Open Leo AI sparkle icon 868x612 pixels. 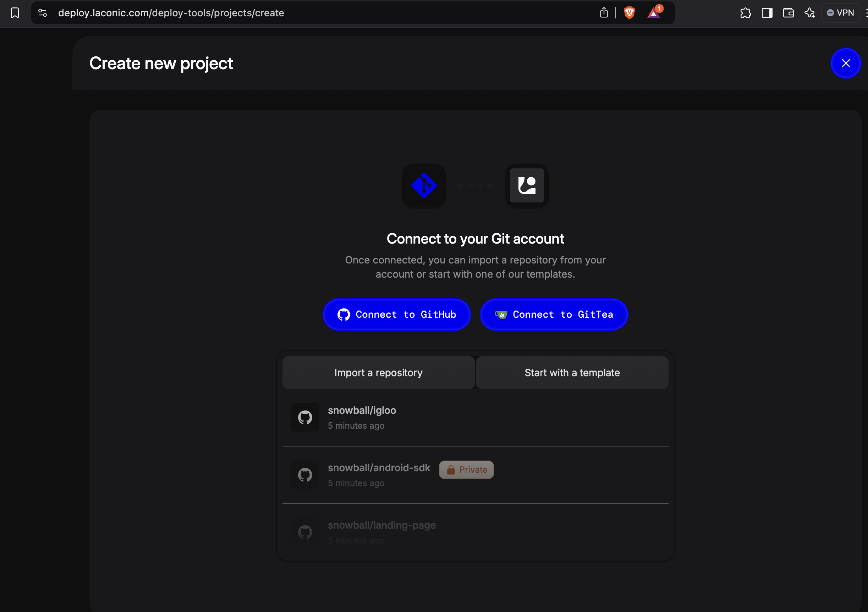809,13
